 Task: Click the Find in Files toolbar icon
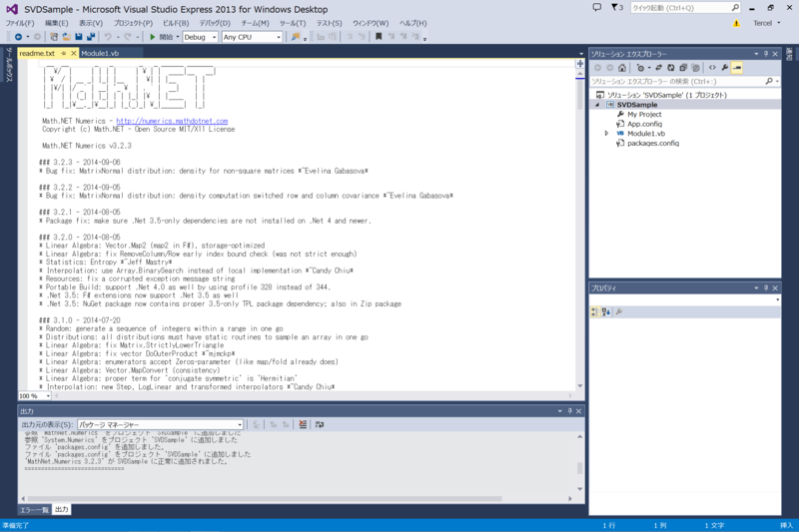click(x=295, y=37)
